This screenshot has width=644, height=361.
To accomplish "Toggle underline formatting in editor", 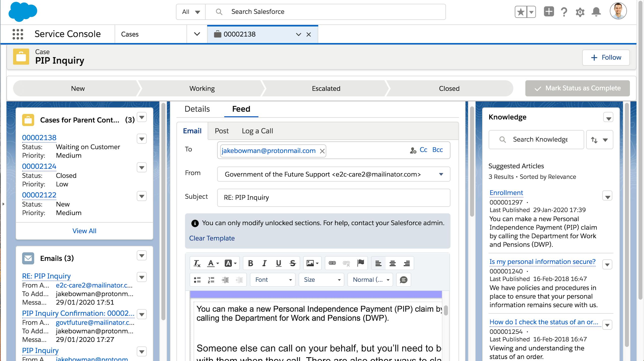I will coord(278,263).
